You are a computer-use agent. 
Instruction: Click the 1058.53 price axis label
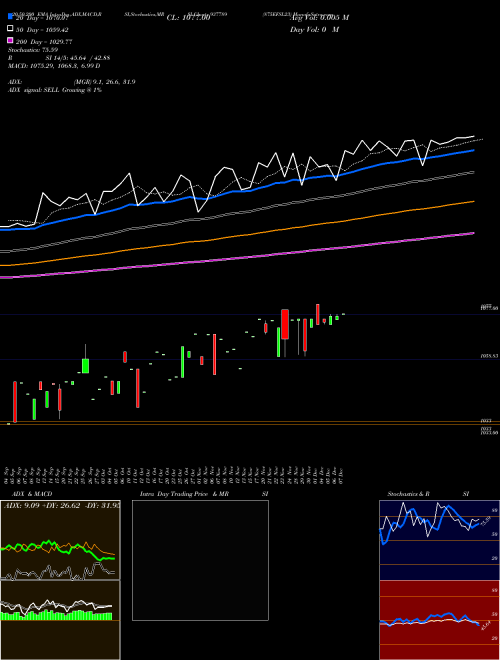[x=490, y=356]
